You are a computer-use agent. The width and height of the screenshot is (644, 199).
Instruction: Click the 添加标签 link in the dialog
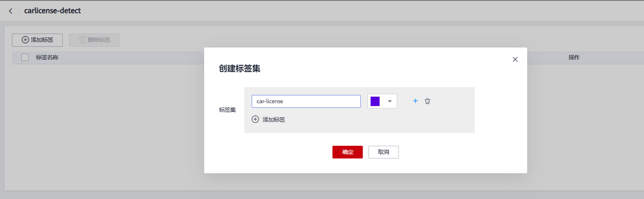pos(274,120)
